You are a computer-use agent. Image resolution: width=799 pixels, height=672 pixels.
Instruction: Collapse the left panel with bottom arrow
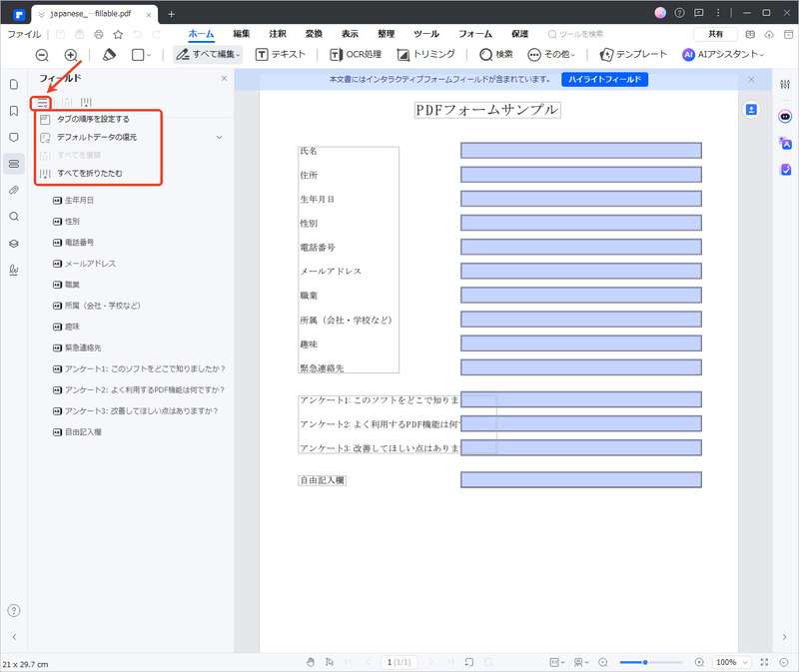click(x=14, y=636)
